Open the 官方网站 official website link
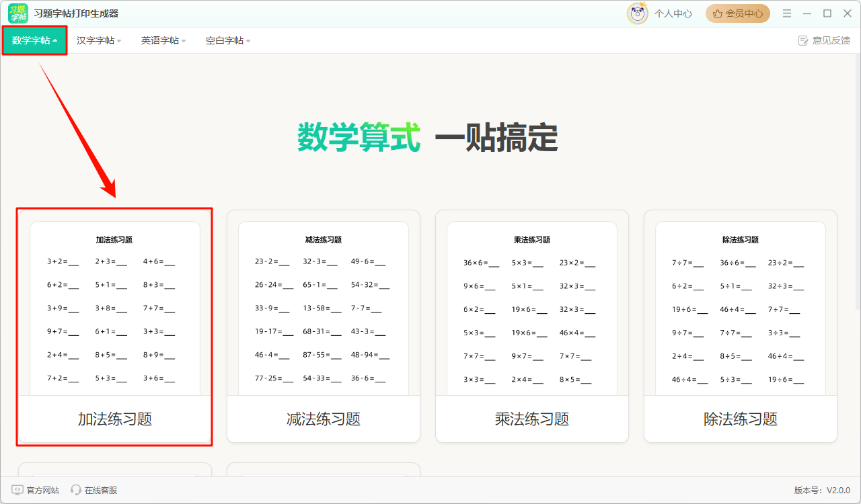Screen dimensions: 861x504 pos(42,491)
